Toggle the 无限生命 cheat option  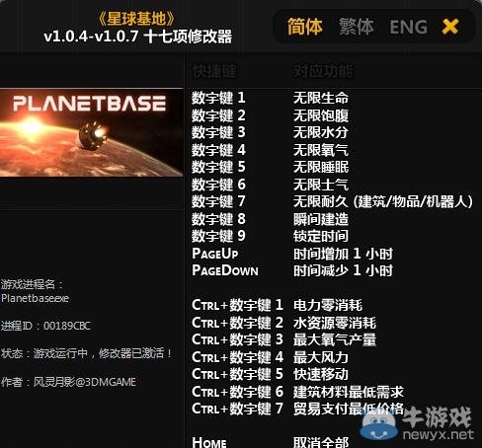(321, 98)
